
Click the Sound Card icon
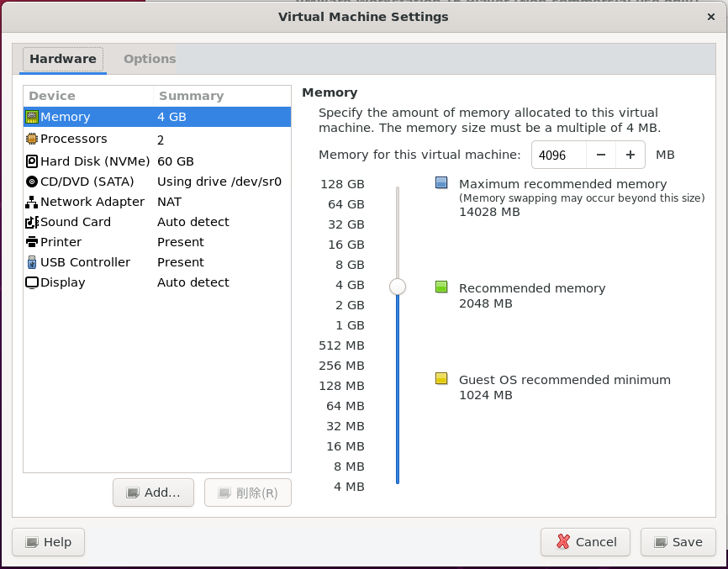32,222
